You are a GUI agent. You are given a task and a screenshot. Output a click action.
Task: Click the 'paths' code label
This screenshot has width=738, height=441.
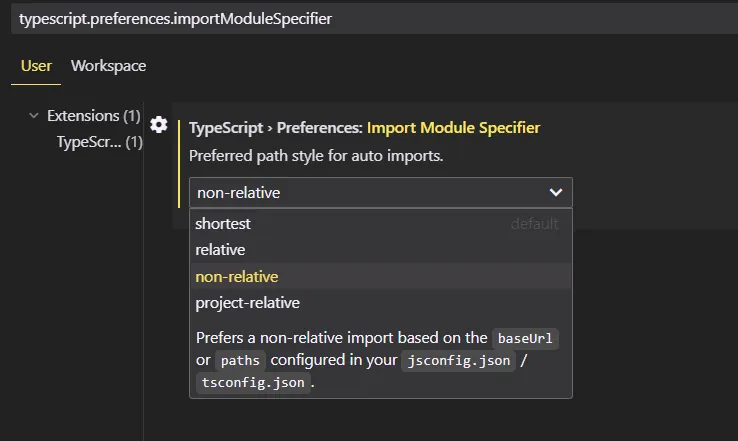click(240, 361)
